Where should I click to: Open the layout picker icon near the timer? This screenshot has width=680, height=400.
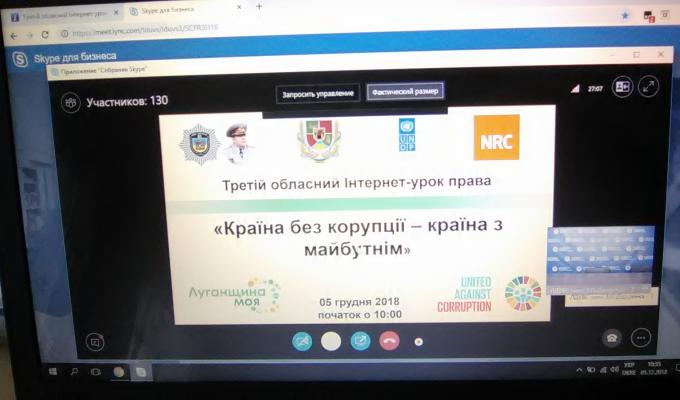click(x=622, y=87)
